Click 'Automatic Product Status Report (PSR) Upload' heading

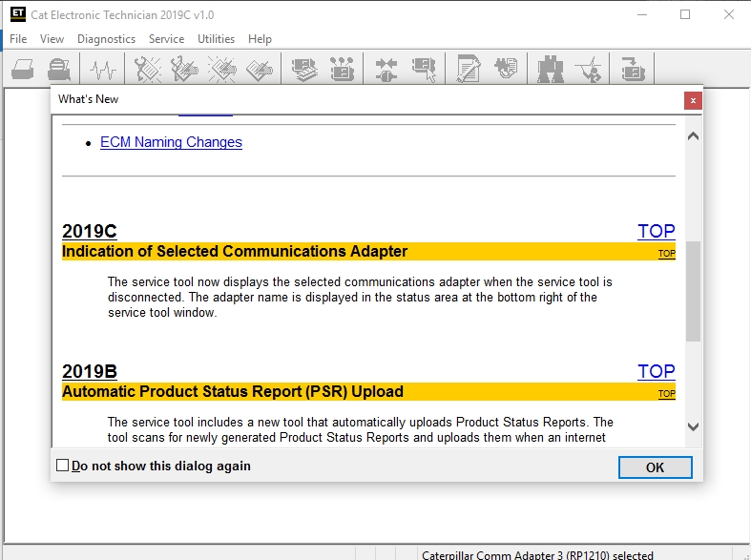coord(233,391)
